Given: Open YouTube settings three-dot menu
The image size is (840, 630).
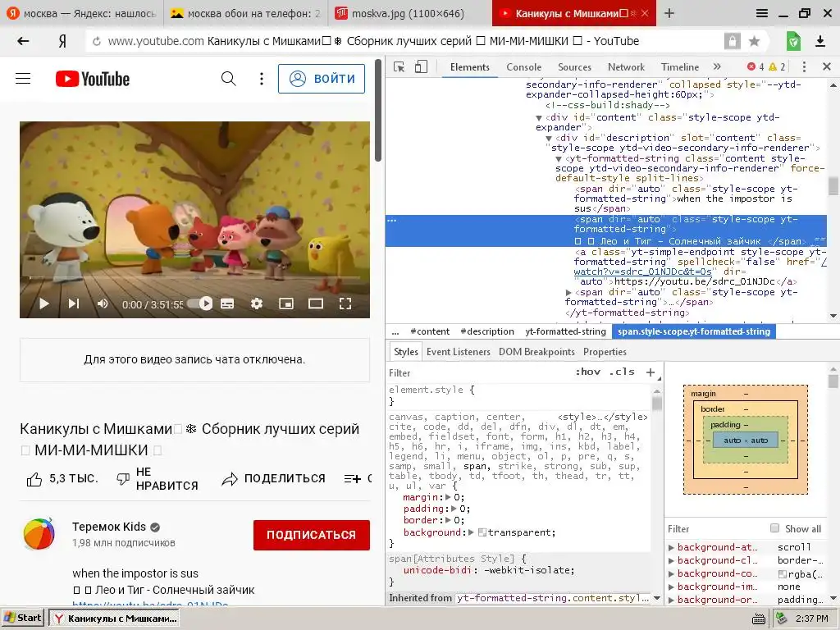Looking at the screenshot, I should [x=262, y=79].
